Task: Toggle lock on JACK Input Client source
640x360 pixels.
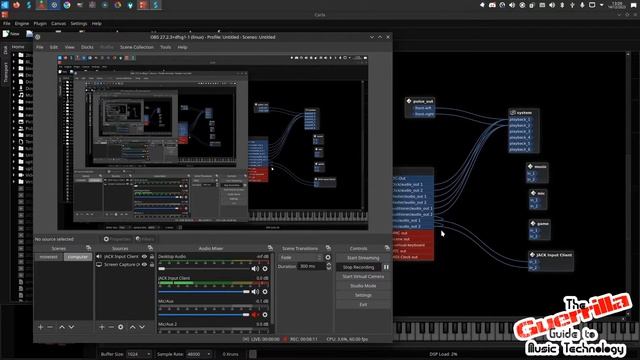Action: [152, 256]
